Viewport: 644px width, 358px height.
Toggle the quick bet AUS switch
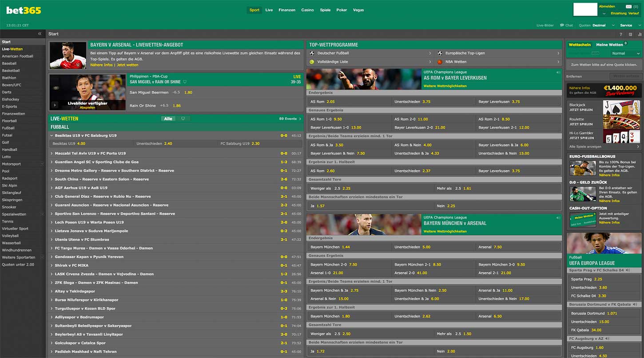point(595,53)
